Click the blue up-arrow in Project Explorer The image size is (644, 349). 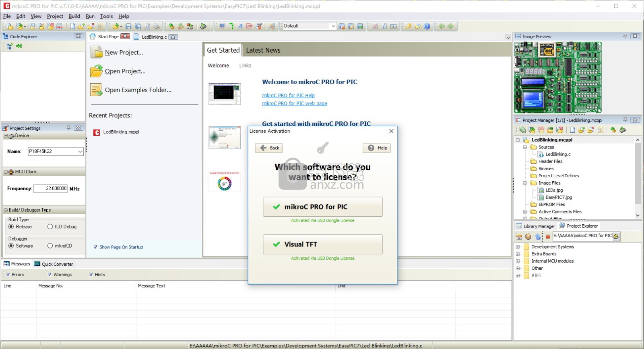point(538,236)
